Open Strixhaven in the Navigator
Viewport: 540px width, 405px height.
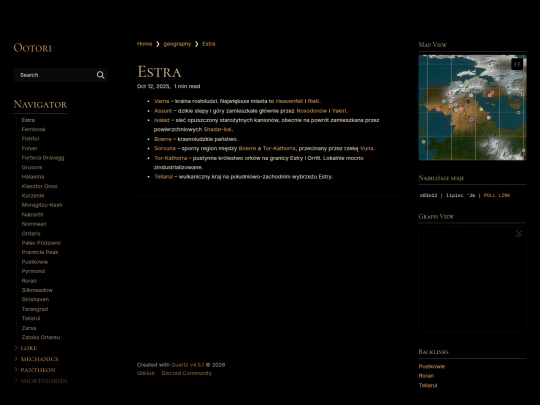point(35,299)
